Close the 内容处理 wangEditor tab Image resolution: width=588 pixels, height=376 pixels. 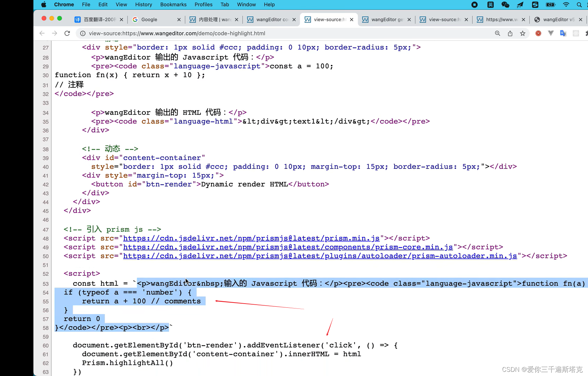point(237,20)
